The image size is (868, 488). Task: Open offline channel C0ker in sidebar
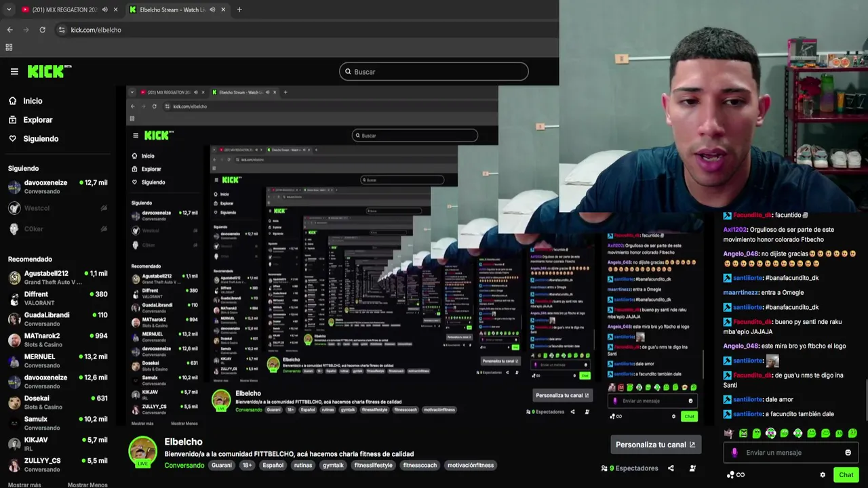pos(58,229)
